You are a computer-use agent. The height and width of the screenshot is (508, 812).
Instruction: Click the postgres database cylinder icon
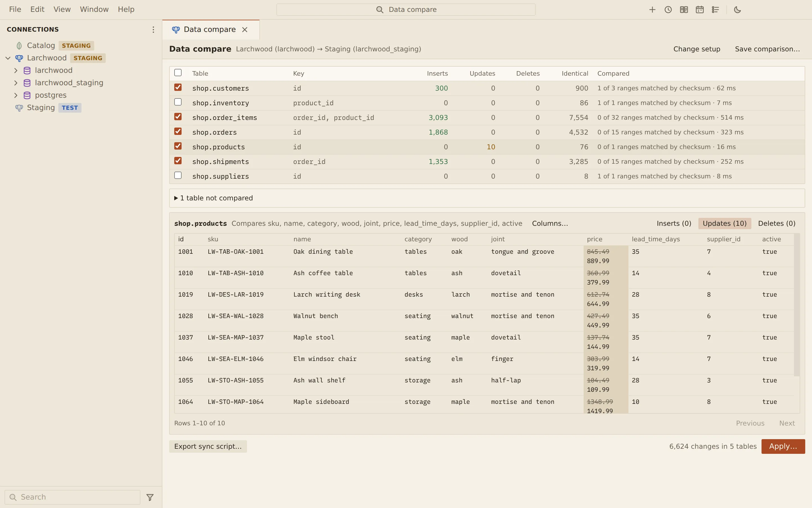27,95
